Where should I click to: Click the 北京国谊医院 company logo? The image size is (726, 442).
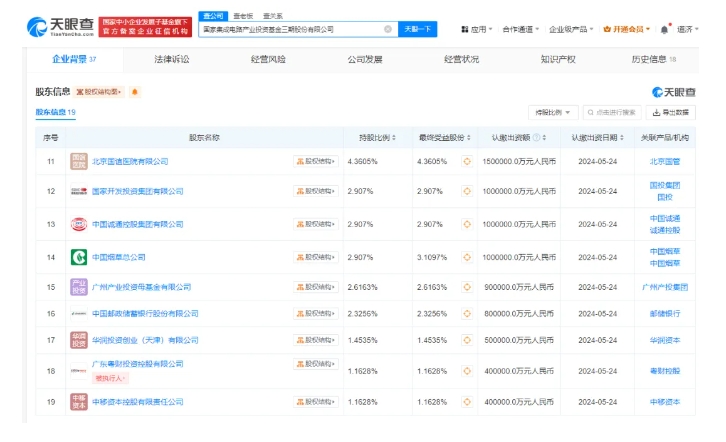click(79, 162)
